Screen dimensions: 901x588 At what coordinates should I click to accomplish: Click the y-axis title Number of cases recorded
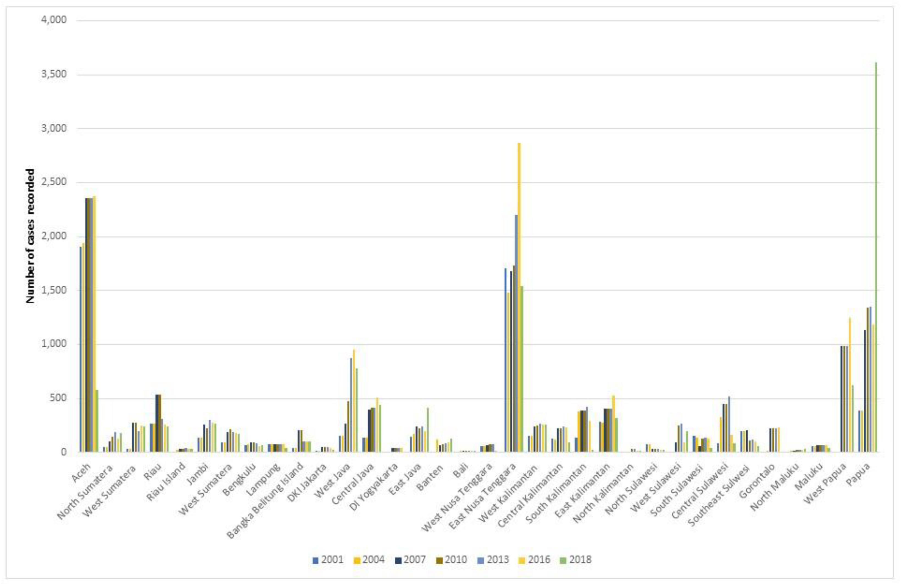(30, 236)
